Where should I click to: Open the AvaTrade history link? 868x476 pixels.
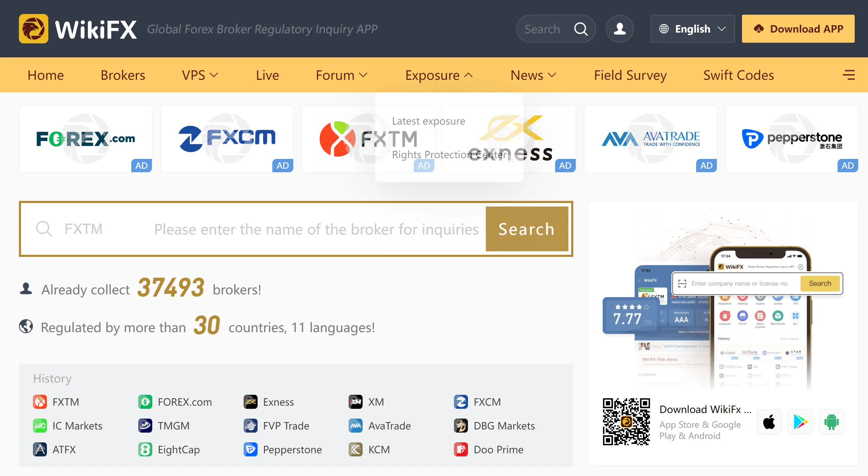tap(390, 426)
